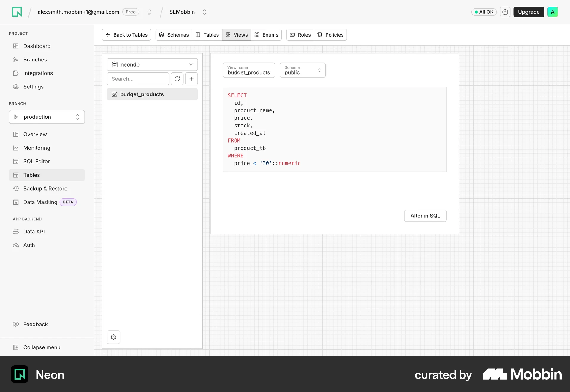
Task: Select Tables in the sidebar
Action: point(47,175)
